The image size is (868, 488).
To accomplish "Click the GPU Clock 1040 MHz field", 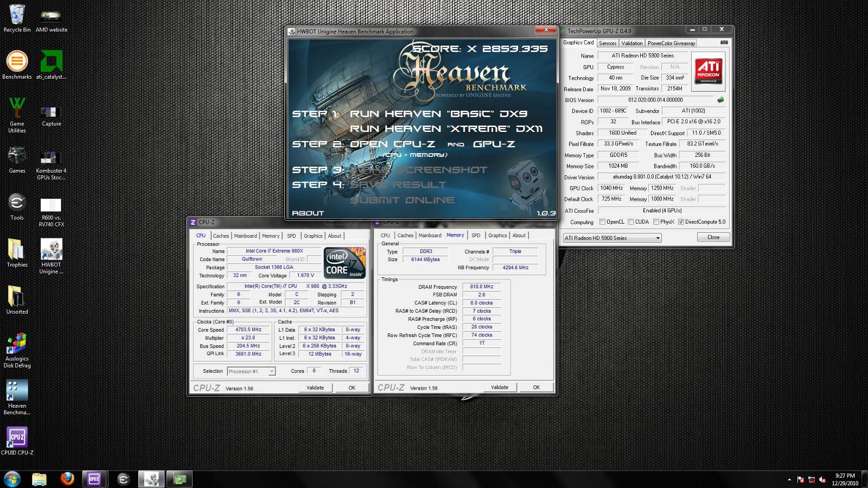I will 611,188.
